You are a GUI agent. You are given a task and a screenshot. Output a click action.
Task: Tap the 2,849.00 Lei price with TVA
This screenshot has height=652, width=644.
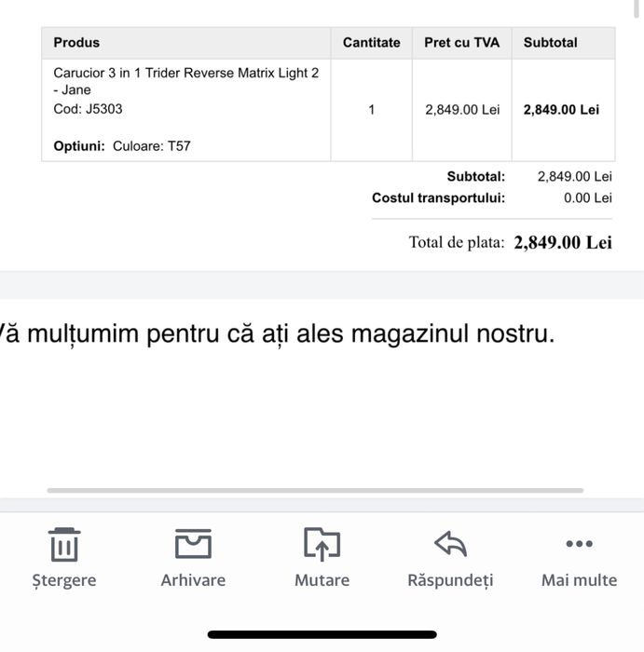462,110
